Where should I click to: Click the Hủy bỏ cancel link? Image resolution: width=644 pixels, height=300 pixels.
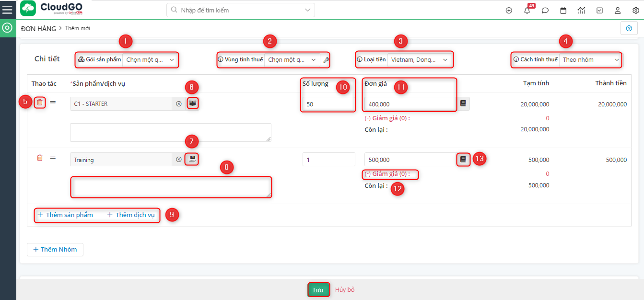click(345, 290)
